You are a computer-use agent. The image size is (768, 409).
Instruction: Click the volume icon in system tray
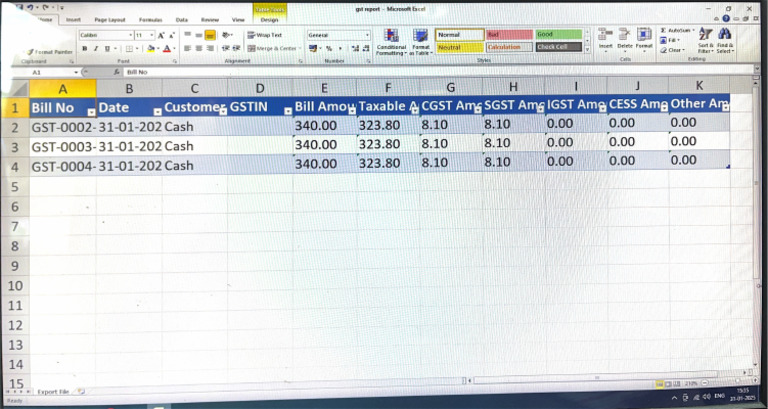705,397
